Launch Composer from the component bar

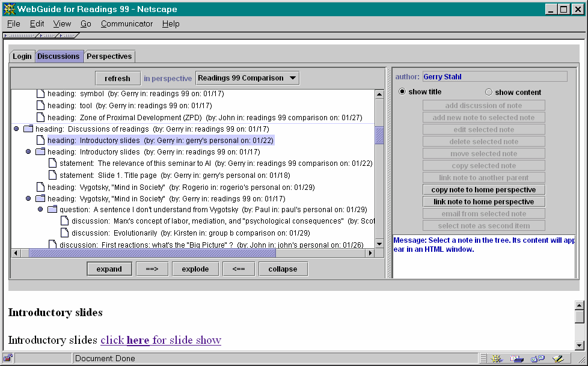tap(558, 359)
